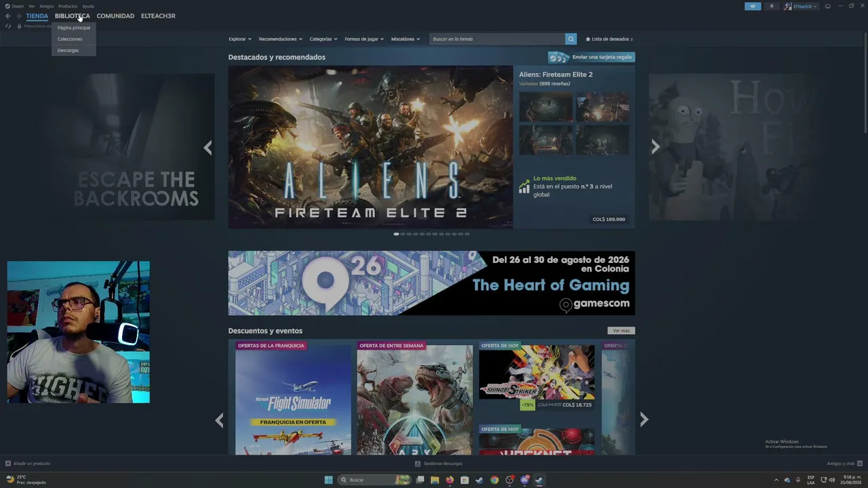
Task: Click the Ver más button
Action: (621, 331)
